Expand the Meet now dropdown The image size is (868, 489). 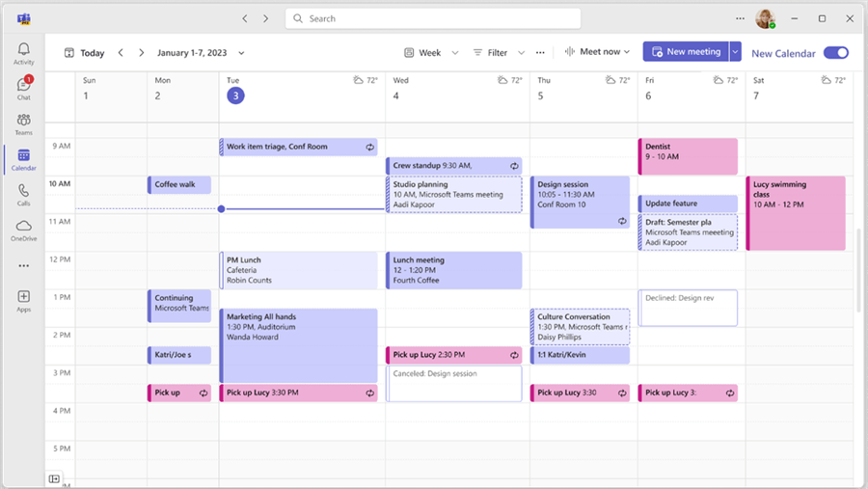[x=627, y=51]
